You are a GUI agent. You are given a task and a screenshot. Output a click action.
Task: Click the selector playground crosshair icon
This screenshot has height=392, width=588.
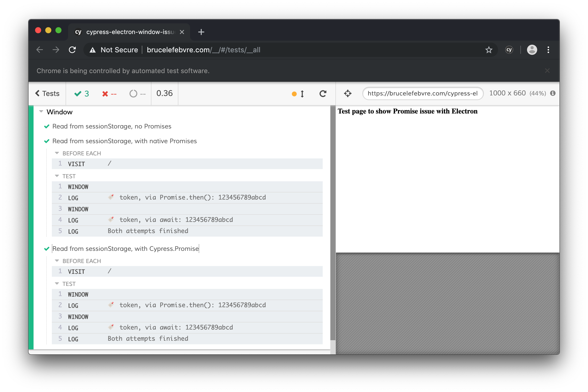(348, 93)
